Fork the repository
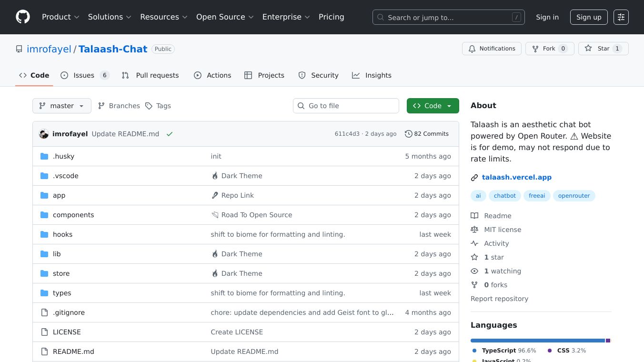This screenshot has height=362, width=644. [x=549, y=49]
